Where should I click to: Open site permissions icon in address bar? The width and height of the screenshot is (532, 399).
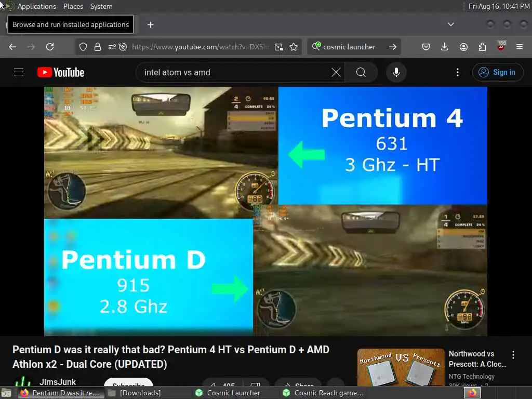[x=112, y=47]
